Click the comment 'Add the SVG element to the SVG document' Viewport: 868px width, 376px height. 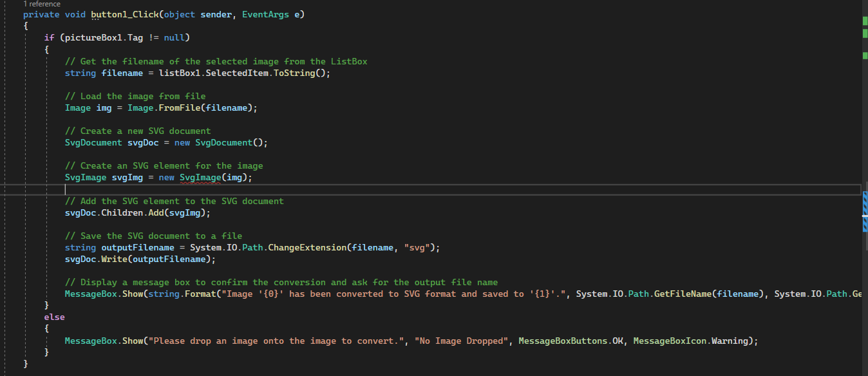[x=182, y=201]
